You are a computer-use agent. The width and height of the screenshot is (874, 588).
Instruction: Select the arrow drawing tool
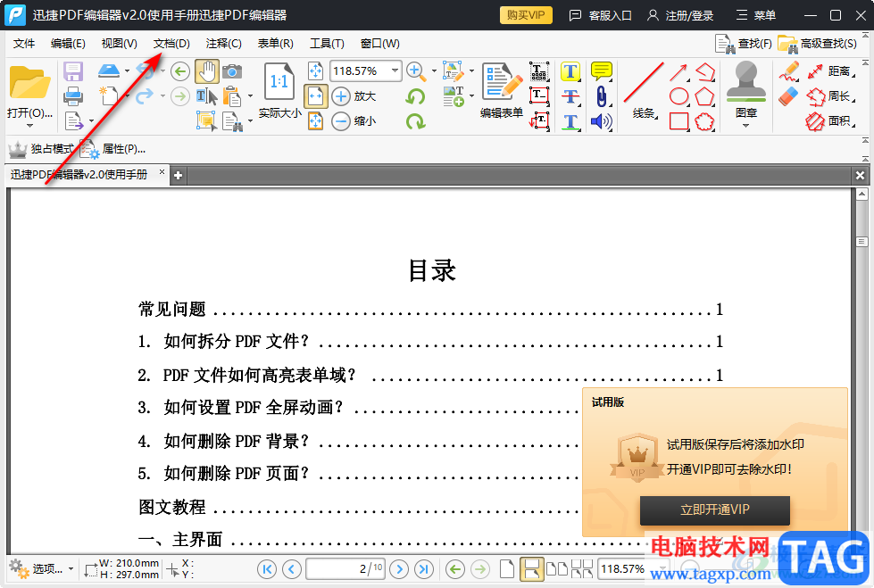coord(678,72)
